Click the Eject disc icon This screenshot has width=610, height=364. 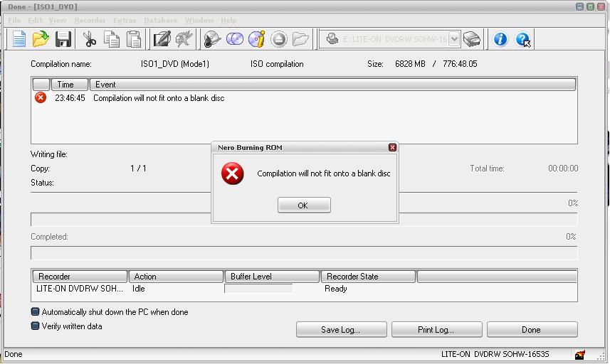click(x=279, y=39)
